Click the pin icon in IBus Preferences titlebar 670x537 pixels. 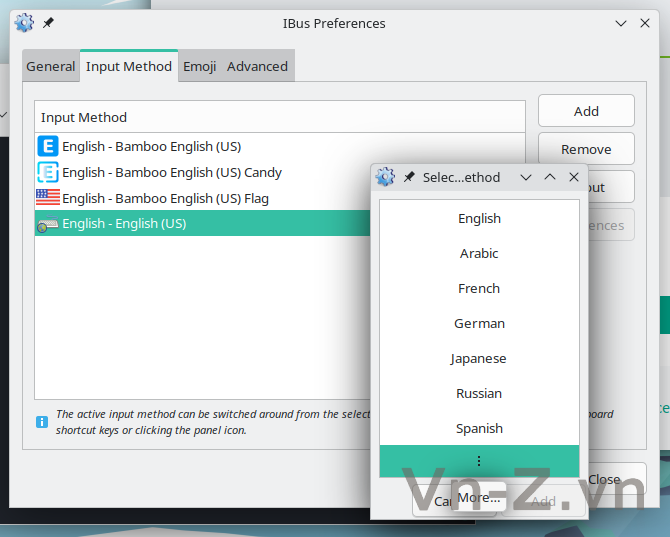pos(48,23)
